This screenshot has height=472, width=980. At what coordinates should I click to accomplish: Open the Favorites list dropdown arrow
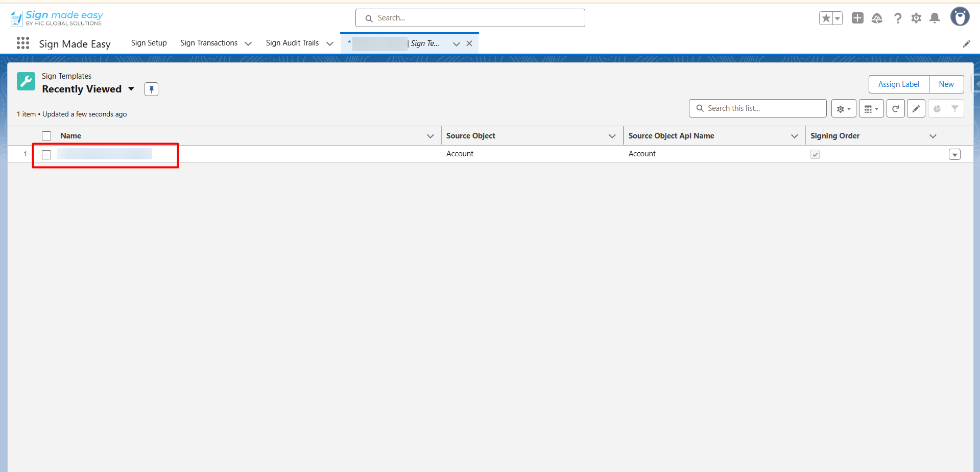click(x=838, y=18)
